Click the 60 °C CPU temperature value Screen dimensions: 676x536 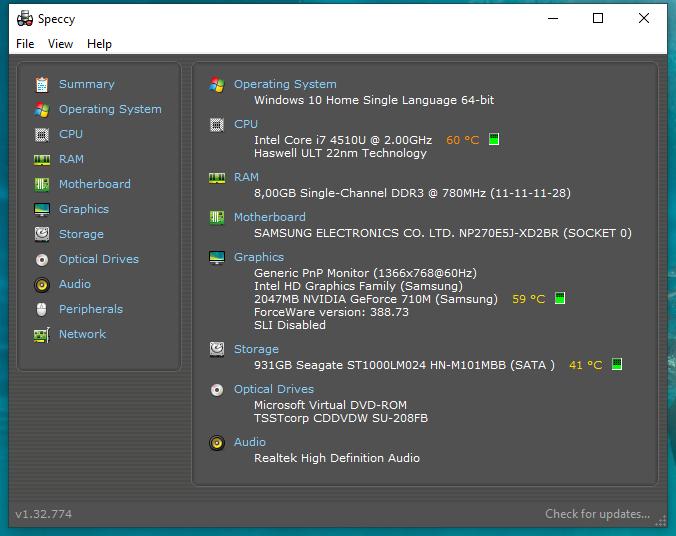pos(463,140)
